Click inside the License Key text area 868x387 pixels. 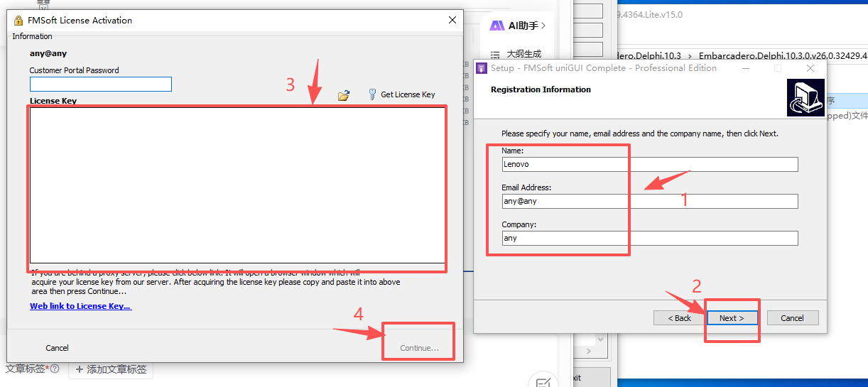237,185
